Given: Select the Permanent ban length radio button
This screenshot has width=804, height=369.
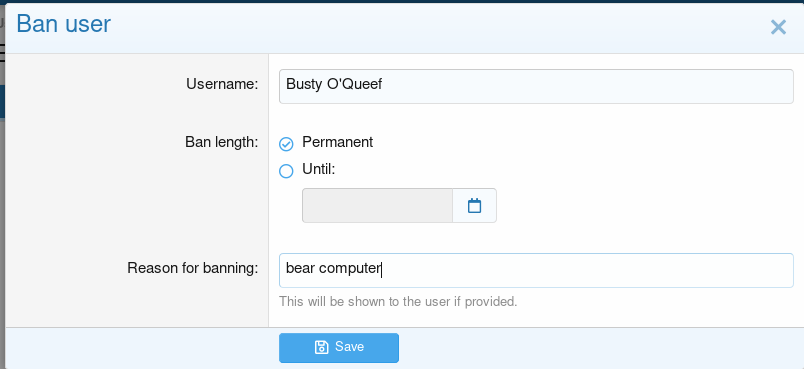Looking at the screenshot, I should coord(286,144).
